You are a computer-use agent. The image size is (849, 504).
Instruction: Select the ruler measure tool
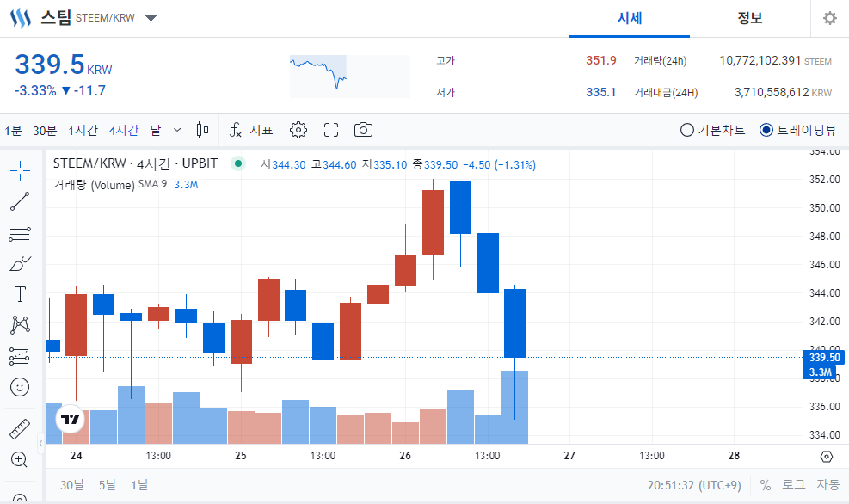20,429
